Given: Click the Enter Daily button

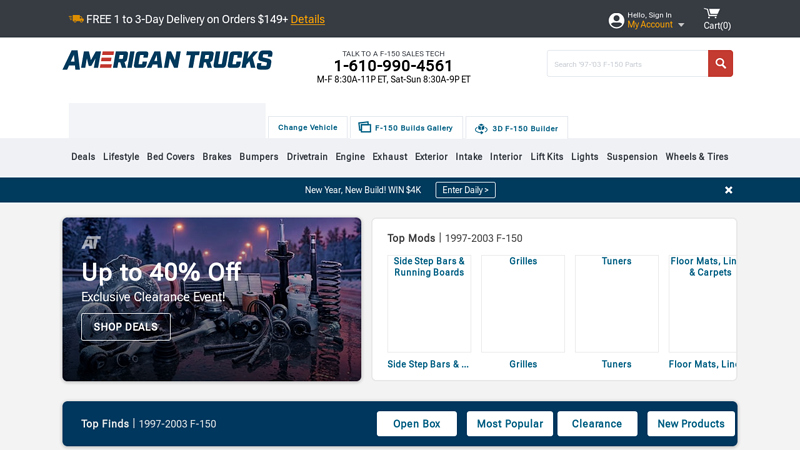Looking at the screenshot, I should tap(465, 190).
